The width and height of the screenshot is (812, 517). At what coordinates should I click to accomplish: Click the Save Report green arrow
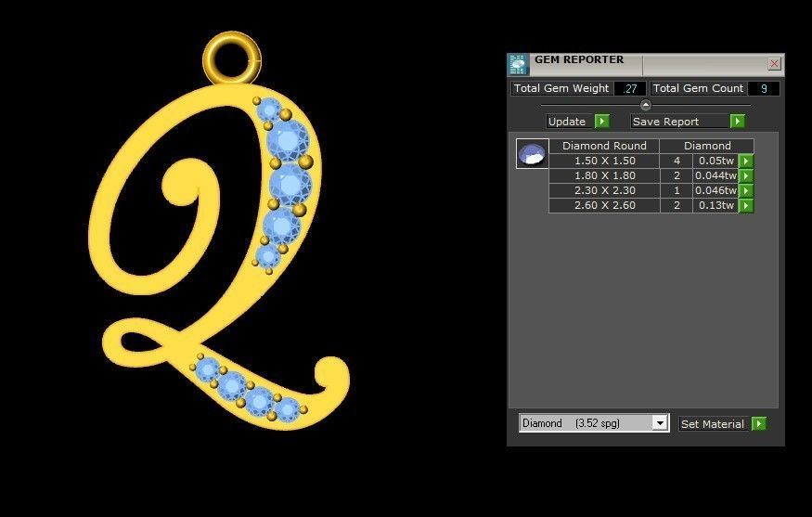pyautogui.click(x=738, y=122)
